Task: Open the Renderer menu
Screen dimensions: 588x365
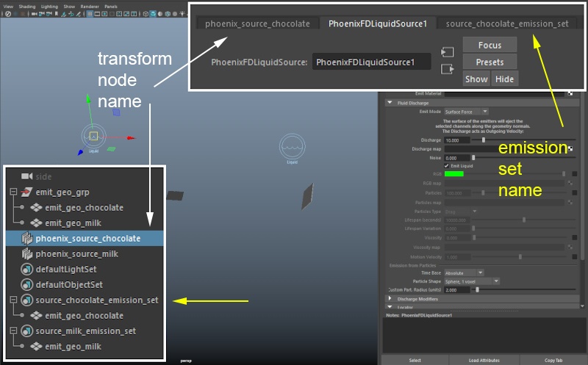Action: pos(90,7)
